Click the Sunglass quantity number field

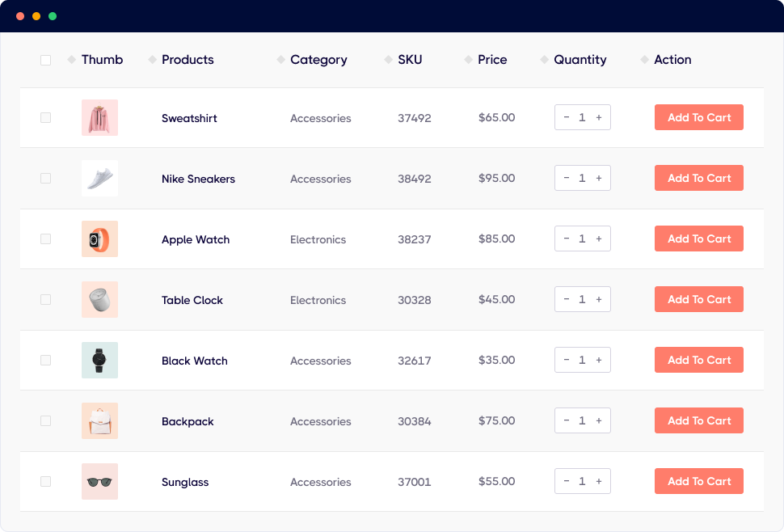point(582,482)
